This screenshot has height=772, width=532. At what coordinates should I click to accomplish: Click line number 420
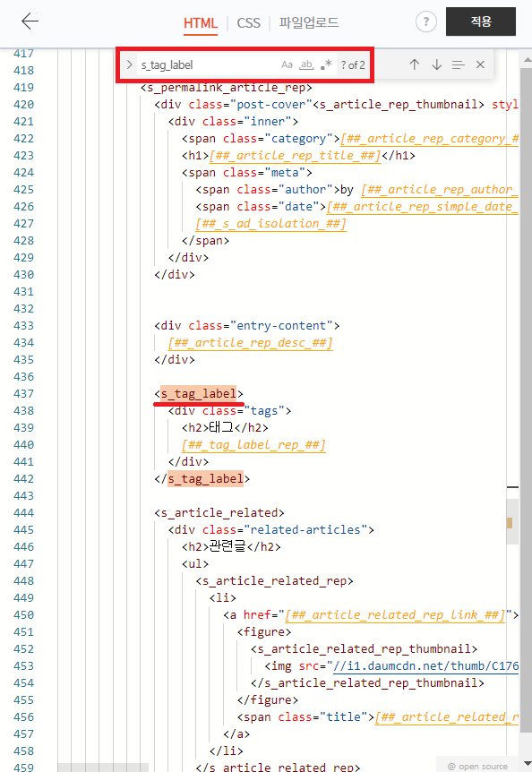click(23, 105)
